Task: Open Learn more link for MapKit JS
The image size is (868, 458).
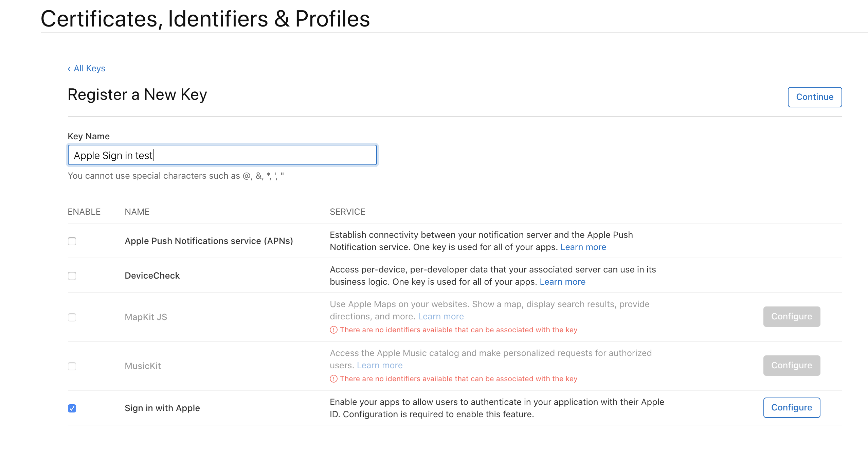Action: pos(441,316)
